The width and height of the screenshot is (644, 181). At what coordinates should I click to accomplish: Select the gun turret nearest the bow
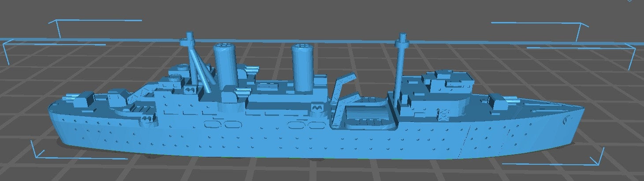tap(500, 101)
